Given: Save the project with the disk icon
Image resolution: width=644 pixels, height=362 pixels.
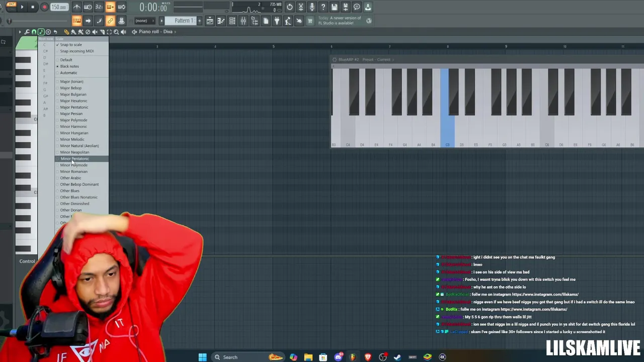Looking at the screenshot, I should coord(334,7).
